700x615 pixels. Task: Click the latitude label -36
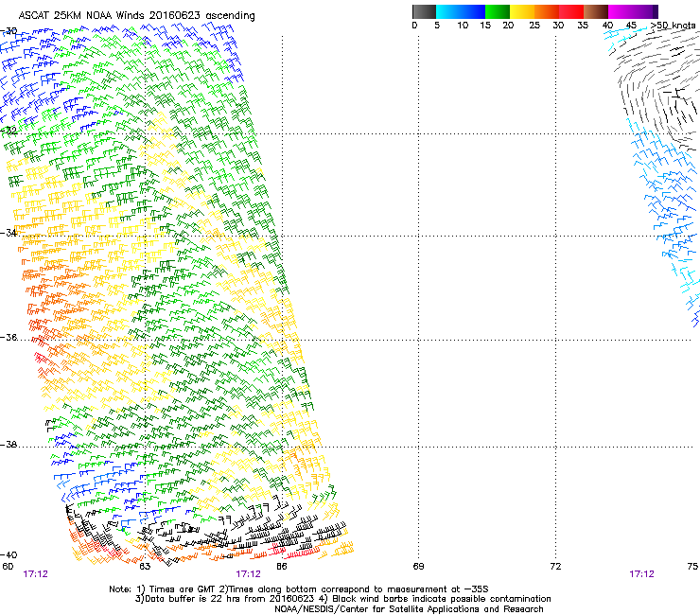point(9,337)
